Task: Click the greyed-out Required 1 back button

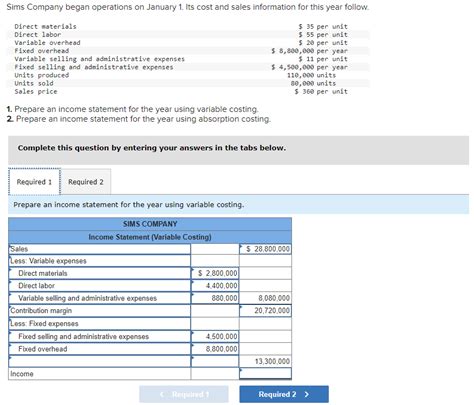Action: [x=184, y=394]
